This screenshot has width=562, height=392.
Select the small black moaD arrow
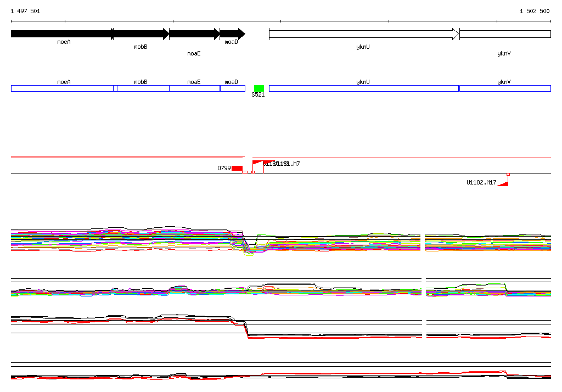tap(232, 34)
